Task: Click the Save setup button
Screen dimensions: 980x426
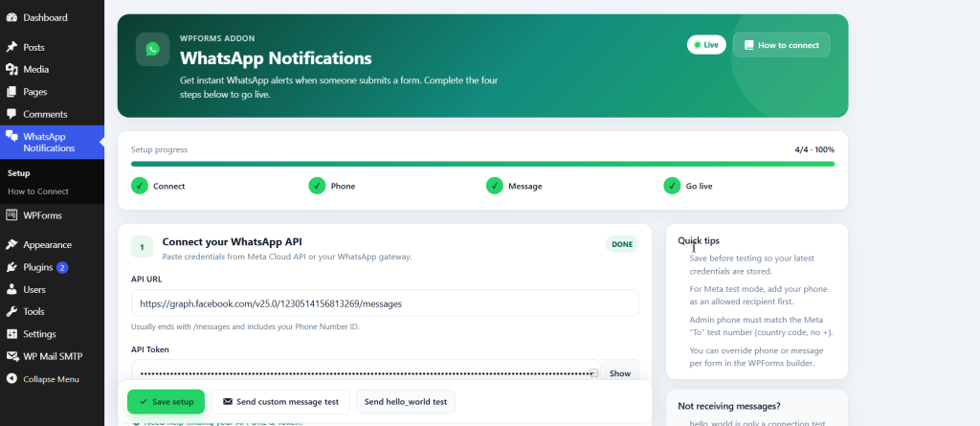Action: click(166, 402)
